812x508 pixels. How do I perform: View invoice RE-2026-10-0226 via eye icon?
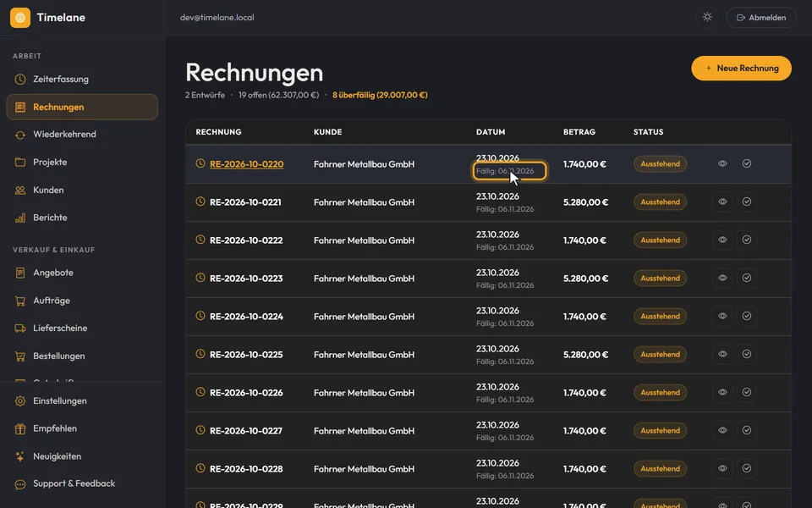point(722,392)
